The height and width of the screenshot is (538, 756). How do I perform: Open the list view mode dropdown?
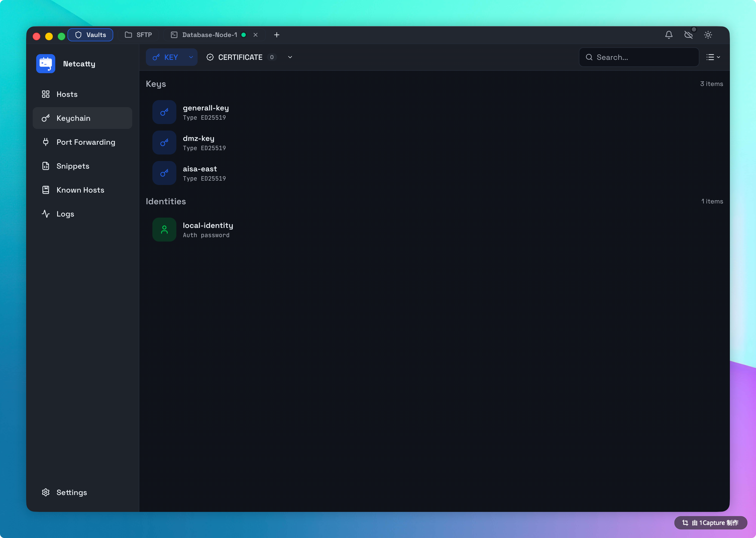pyautogui.click(x=713, y=57)
